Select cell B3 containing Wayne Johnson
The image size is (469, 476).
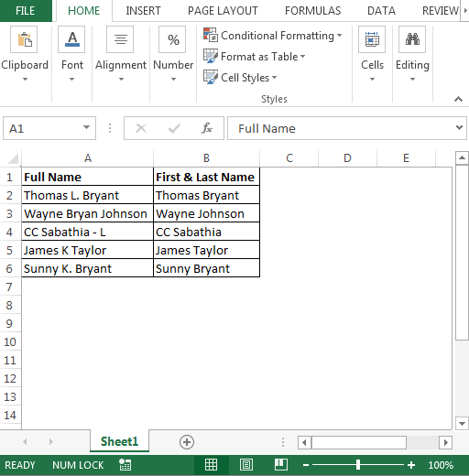coord(206,213)
